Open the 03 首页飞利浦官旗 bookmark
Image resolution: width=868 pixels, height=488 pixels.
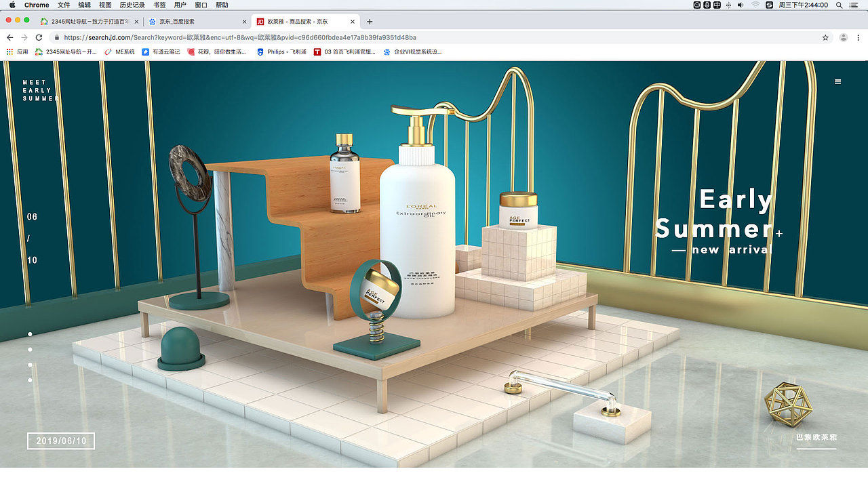point(345,52)
